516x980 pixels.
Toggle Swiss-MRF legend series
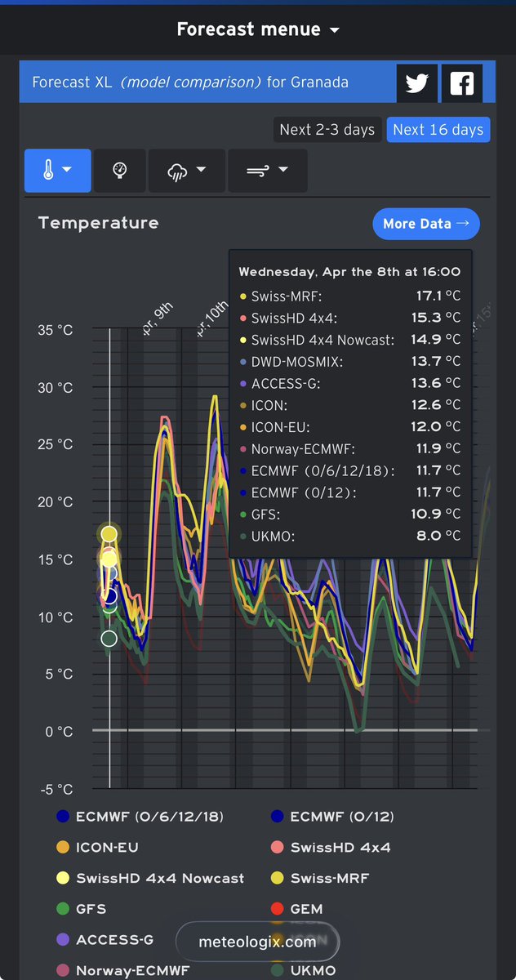pos(322,878)
